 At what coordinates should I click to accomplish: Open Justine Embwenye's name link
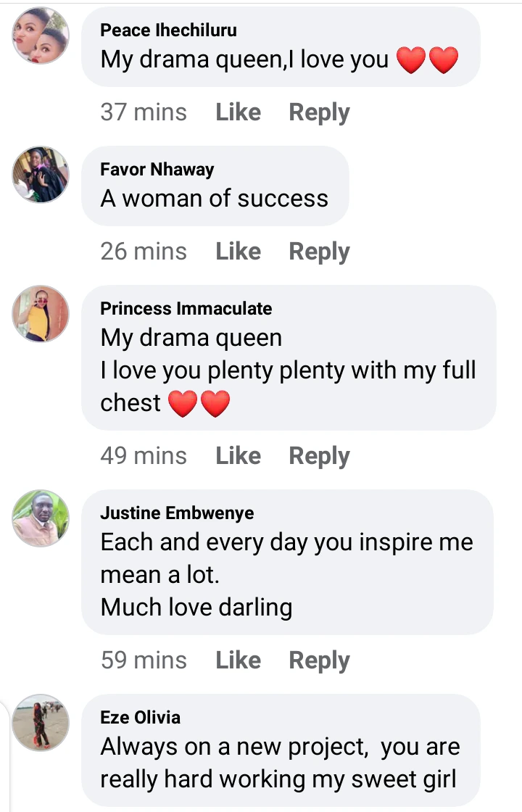click(x=177, y=513)
